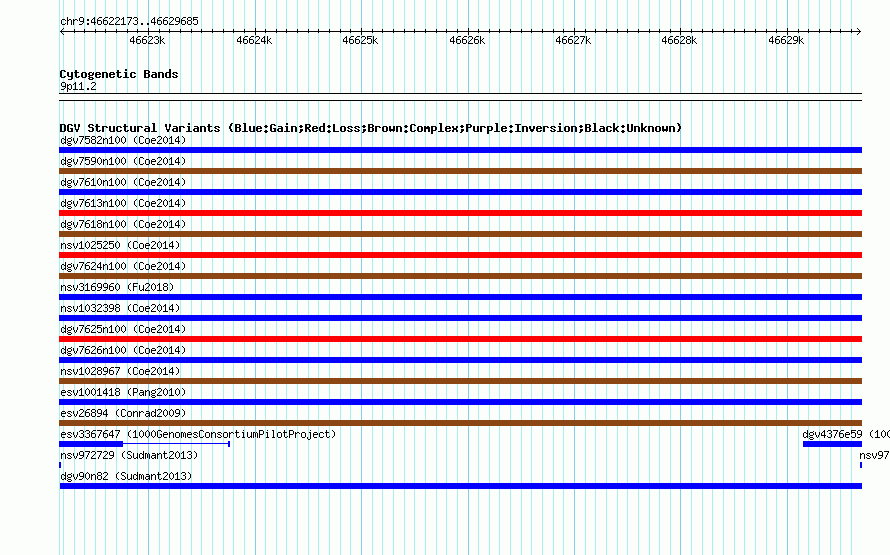This screenshot has width=890, height=555.
Task: Click the 46623k ruler mark
Action: click(x=147, y=40)
